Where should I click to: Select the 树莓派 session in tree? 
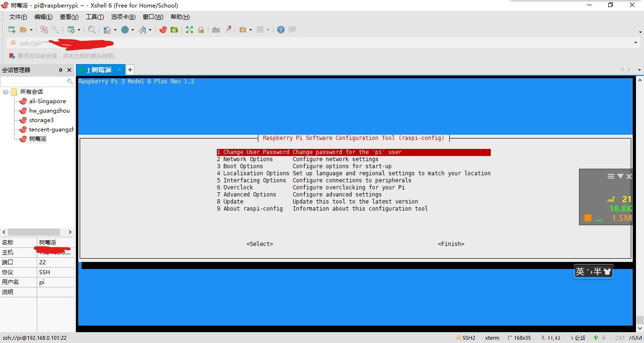click(38, 139)
